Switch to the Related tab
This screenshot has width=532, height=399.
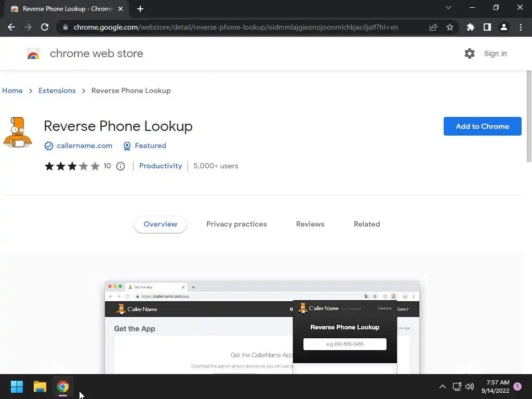[x=367, y=224]
